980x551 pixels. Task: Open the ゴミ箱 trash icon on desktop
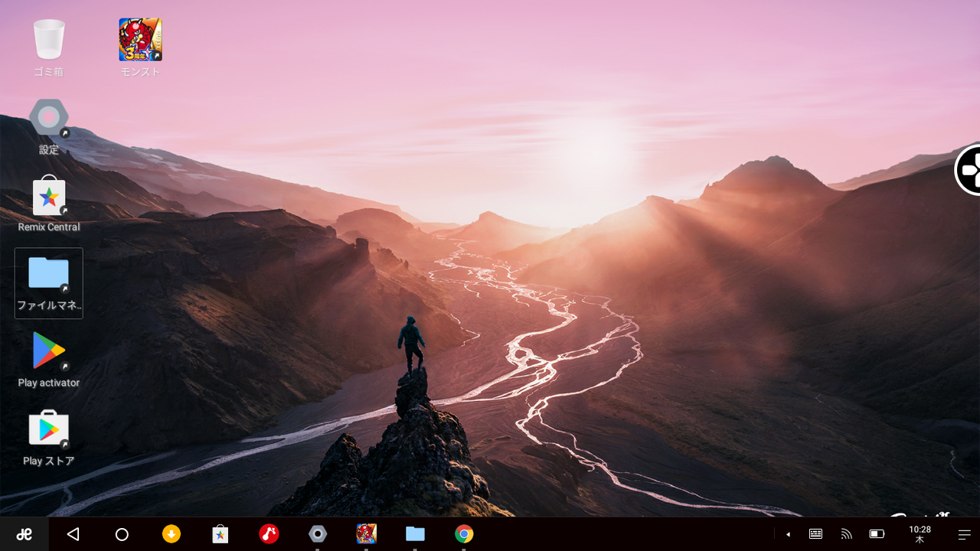click(49, 47)
